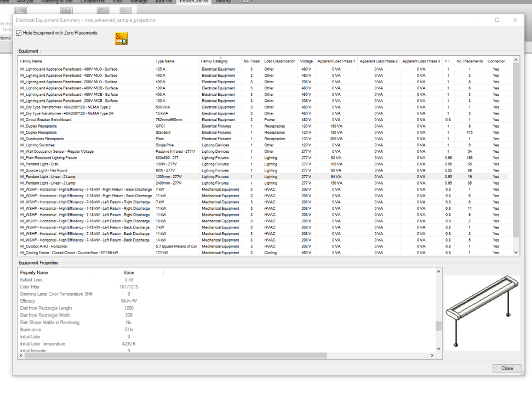
Task: Open the Collaborate ribbon tab
Action: [92, 1]
